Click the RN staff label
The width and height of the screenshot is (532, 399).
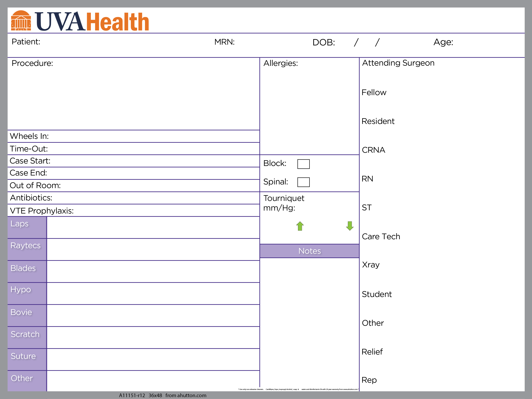click(367, 179)
